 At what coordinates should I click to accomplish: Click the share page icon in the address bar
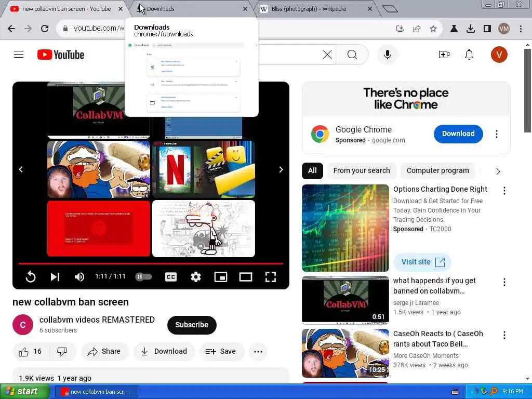417,29
